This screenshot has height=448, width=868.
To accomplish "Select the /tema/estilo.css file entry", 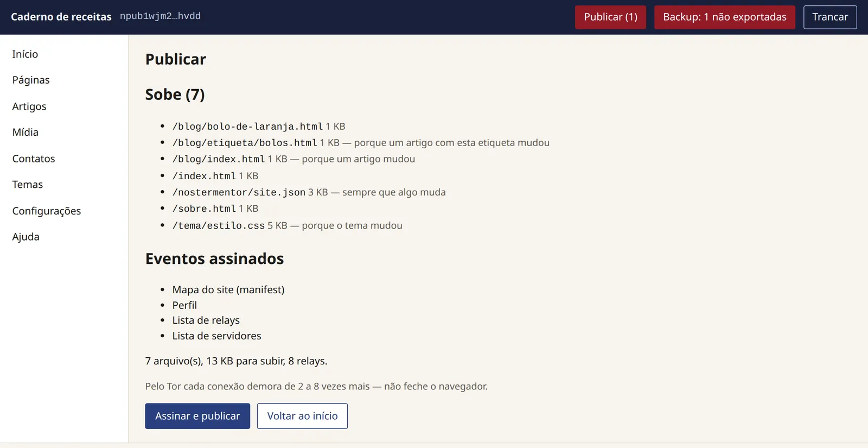I will [x=219, y=225].
